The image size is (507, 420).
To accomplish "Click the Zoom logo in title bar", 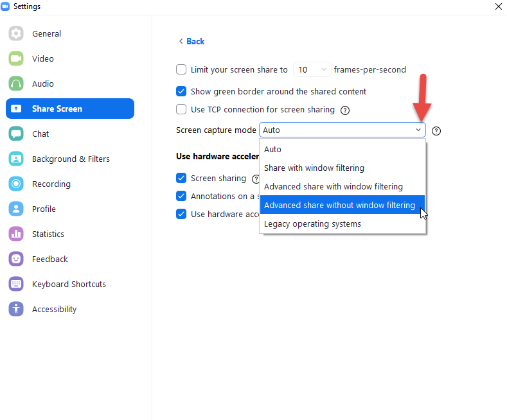I will [x=5, y=6].
